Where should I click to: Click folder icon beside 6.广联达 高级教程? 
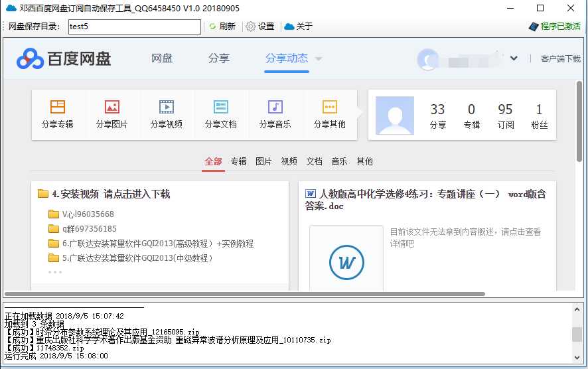(x=54, y=244)
